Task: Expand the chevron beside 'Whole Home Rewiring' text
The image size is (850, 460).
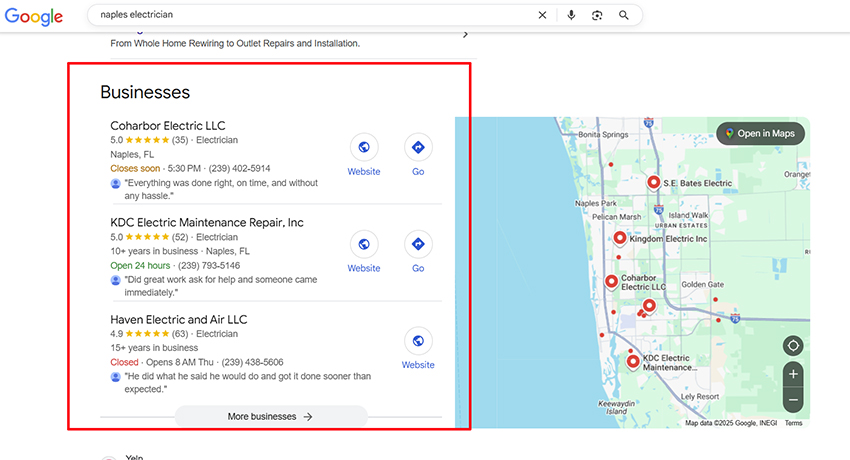Action: 465,35
